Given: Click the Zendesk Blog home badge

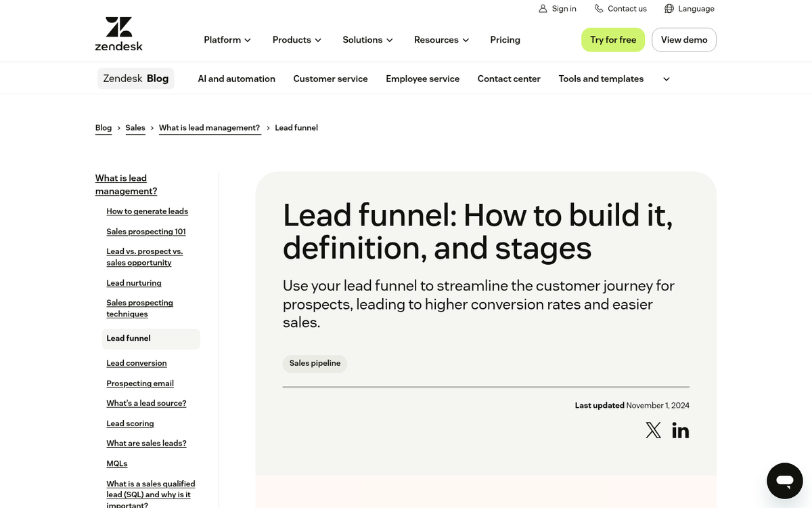Looking at the screenshot, I should [135, 78].
